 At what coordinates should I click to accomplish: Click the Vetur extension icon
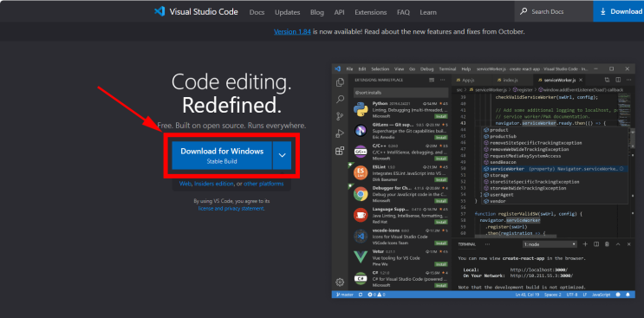click(361, 257)
